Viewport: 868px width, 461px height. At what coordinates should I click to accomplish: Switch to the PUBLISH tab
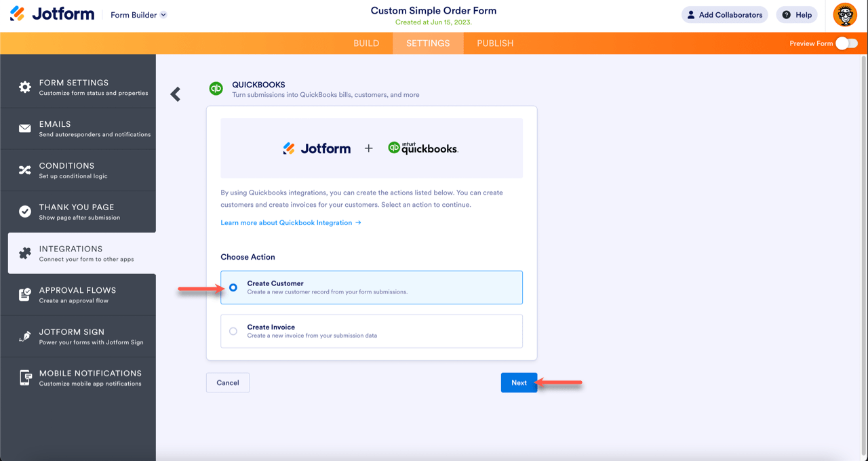click(495, 43)
